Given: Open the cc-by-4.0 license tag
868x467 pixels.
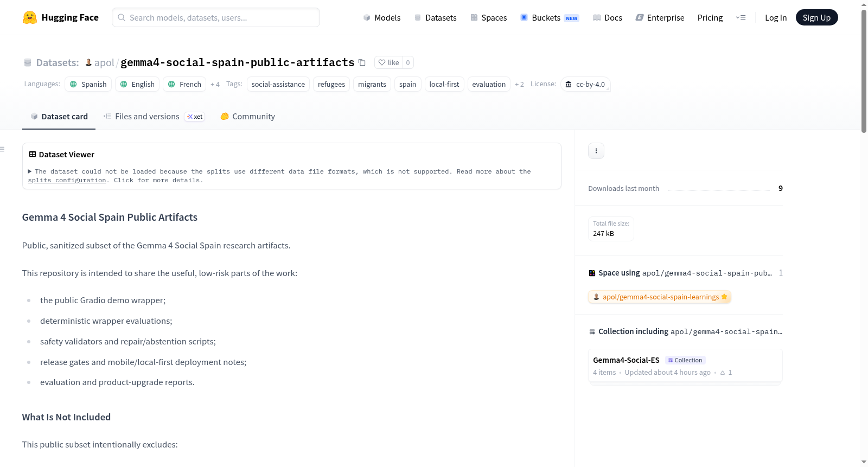Looking at the screenshot, I should click(585, 84).
